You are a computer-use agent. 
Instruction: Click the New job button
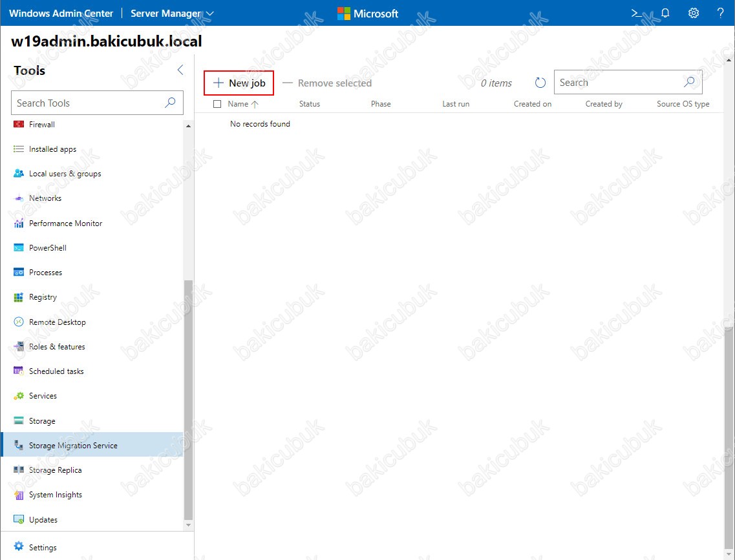pyautogui.click(x=239, y=83)
